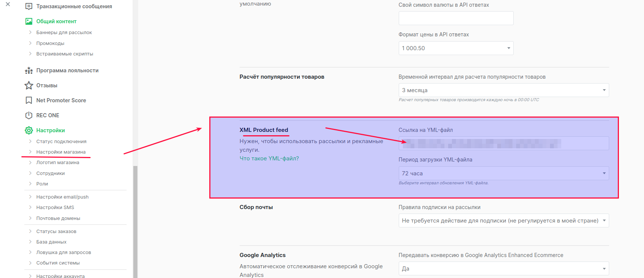Open 'Промокоды' under Общий контент
Viewport: 644px width, 278px height.
[50, 43]
